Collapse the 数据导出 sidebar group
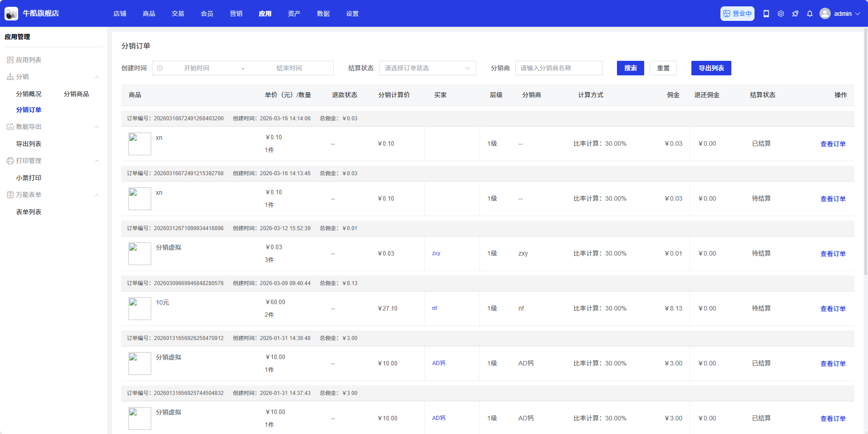Screen dimensions: 868x434 tap(97, 127)
